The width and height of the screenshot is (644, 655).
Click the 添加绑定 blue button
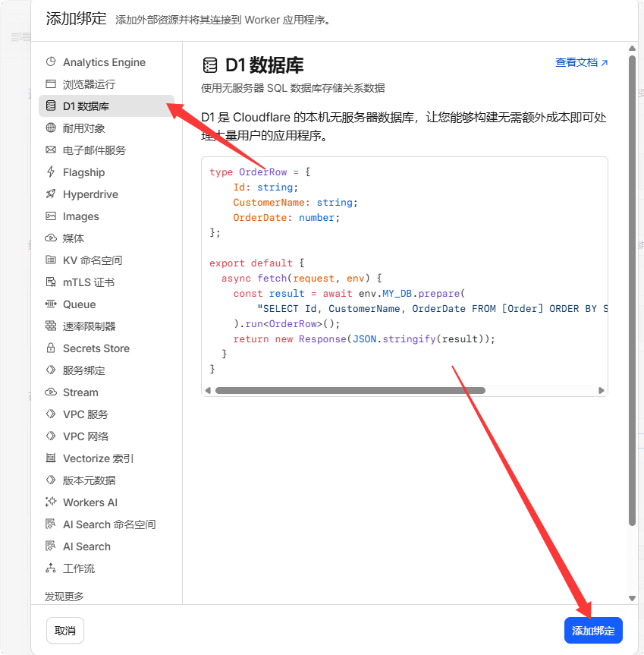tap(593, 631)
